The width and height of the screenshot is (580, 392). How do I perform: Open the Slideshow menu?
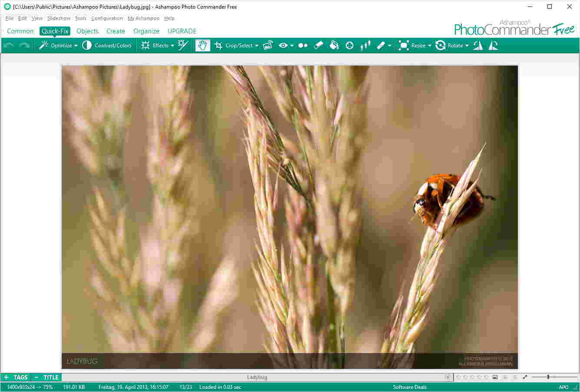[x=58, y=18]
